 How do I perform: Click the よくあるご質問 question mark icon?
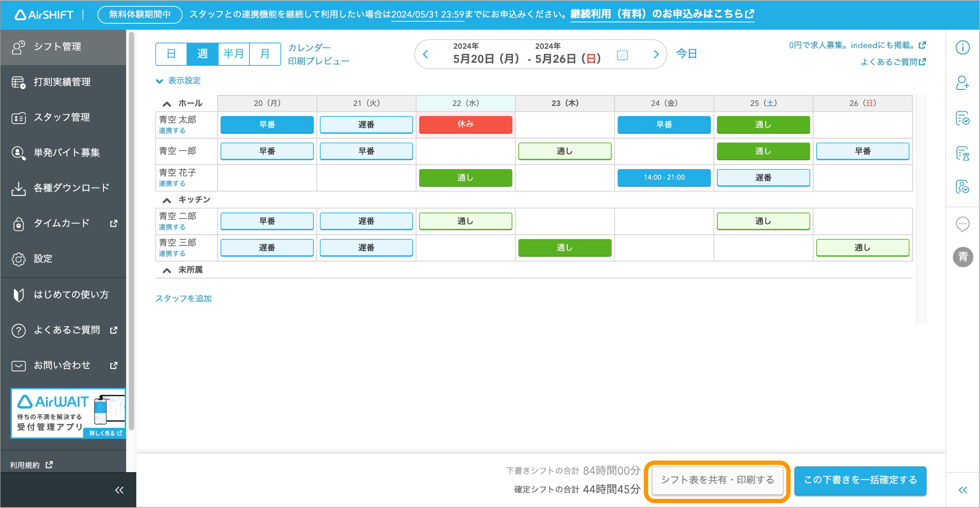(18, 330)
